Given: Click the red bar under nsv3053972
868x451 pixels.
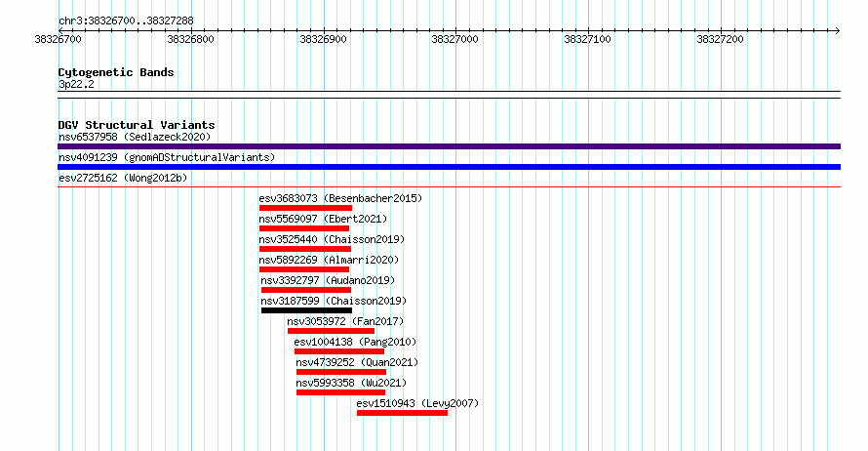Looking at the screenshot, I should pos(331,331).
